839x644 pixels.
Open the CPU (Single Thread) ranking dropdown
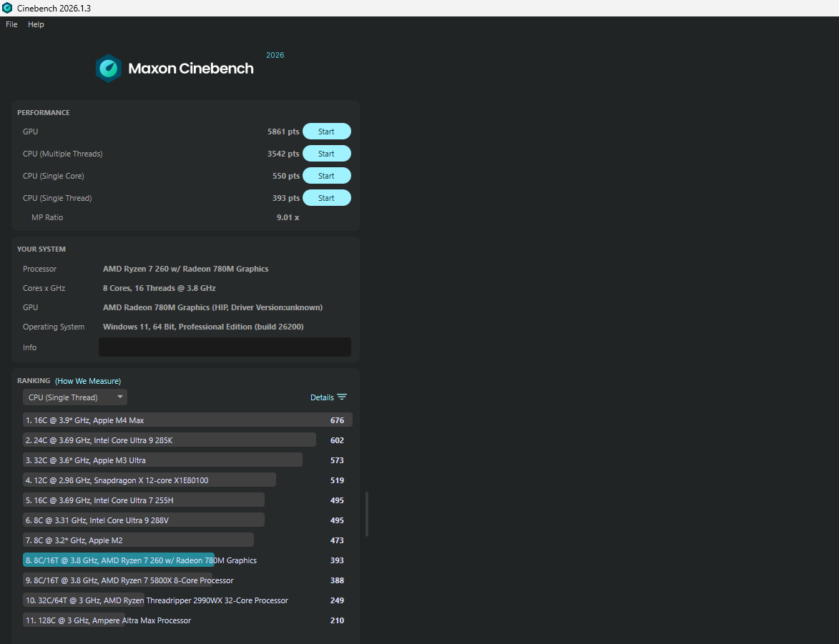click(75, 397)
